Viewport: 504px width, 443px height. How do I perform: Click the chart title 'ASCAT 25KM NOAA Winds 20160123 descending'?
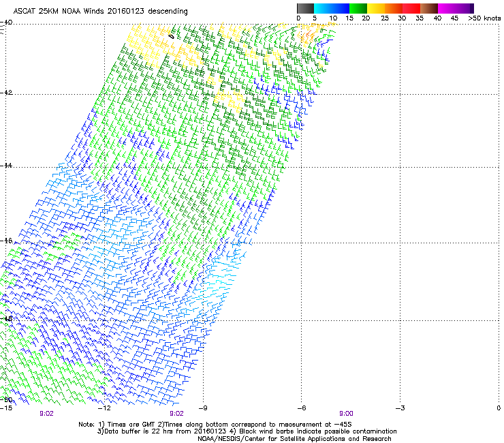pos(100,12)
